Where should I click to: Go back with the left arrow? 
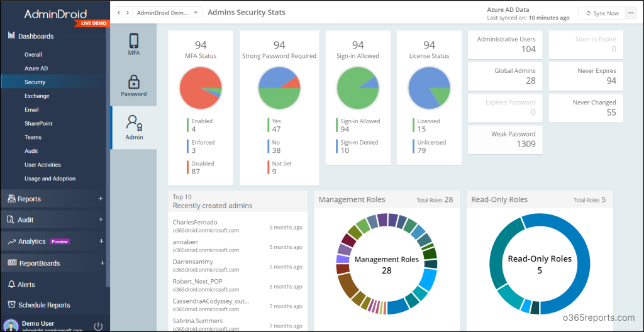(x=119, y=13)
